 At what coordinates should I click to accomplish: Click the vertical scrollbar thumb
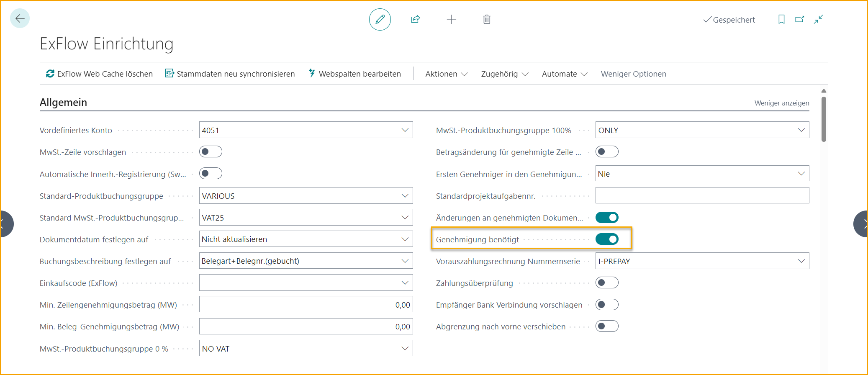coord(824,119)
